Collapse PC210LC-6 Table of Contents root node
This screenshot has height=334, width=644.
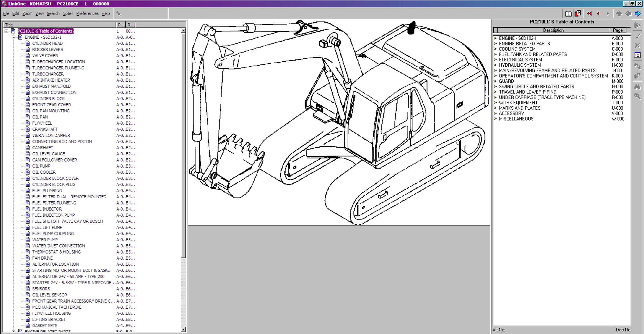[6, 31]
